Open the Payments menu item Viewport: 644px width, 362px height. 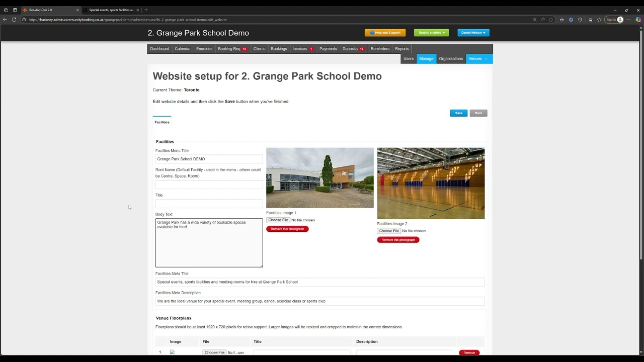[x=328, y=49]
